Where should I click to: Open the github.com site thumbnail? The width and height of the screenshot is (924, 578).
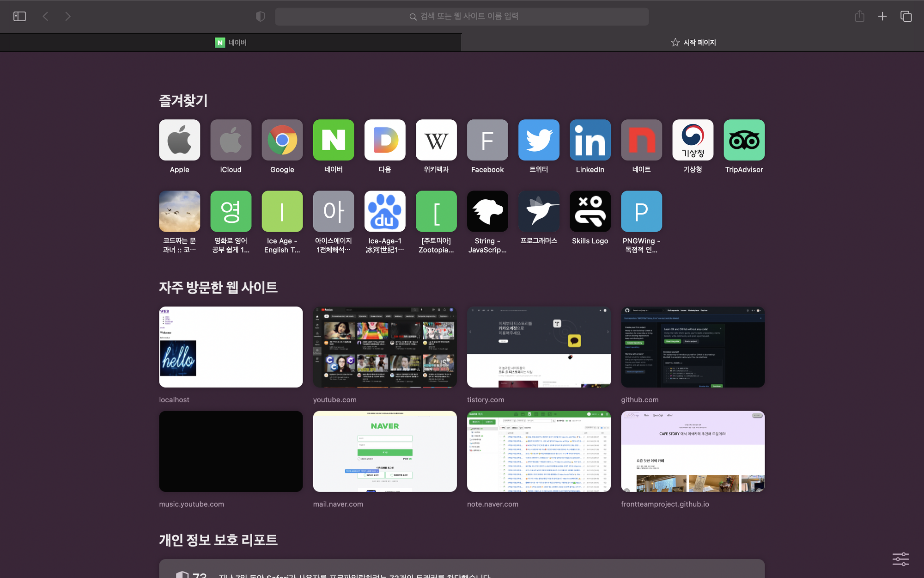[693, 347]
